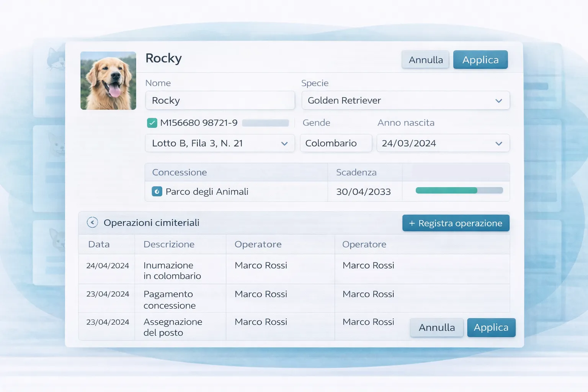Click the Colombario field
This screenshot has width=588, height=392.
[336, 143]
